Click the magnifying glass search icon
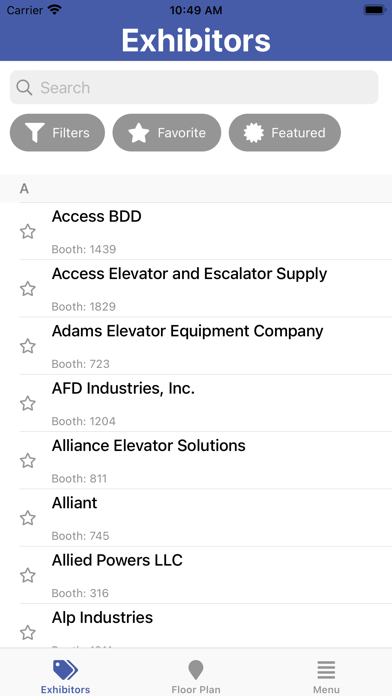This screenshot has height=696, width=392. click(x=24, y=87)
